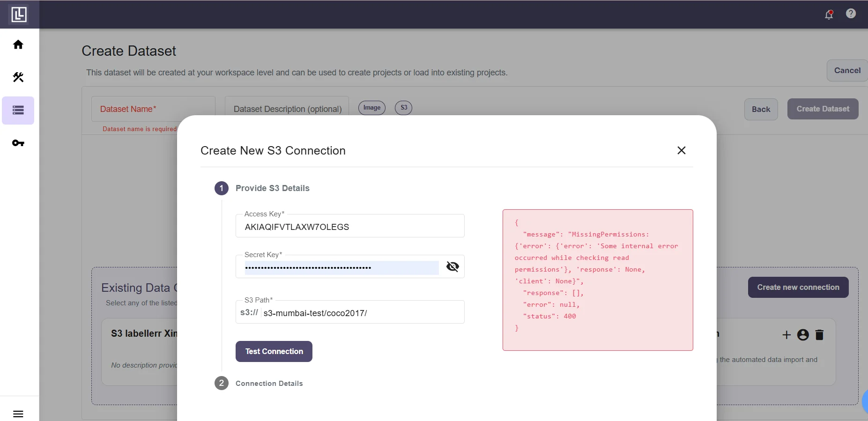
Task: Click the S3 labellerr connection card title
Action: (x=144, y=333)
